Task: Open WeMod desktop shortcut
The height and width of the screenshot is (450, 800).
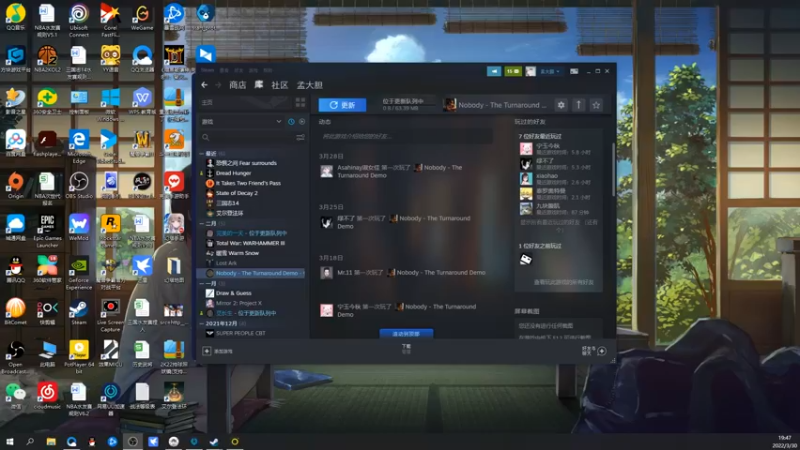Action: coord(79,228)
